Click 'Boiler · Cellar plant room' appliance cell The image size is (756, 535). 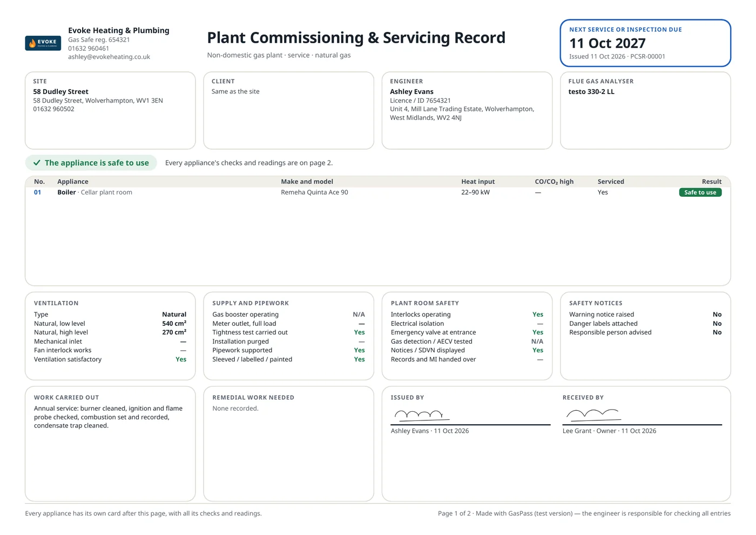[x=94, y=192]
